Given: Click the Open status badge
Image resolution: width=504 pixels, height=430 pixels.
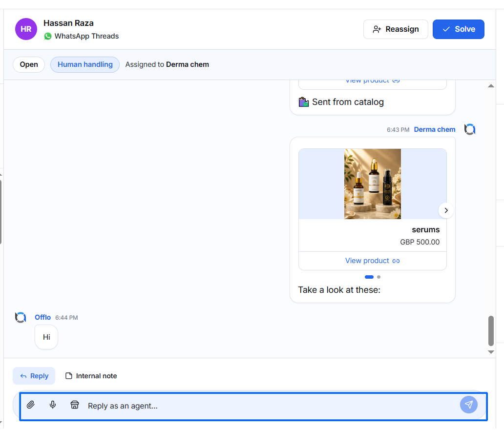Looking at the screenshot, I should [x=29, y=64].
